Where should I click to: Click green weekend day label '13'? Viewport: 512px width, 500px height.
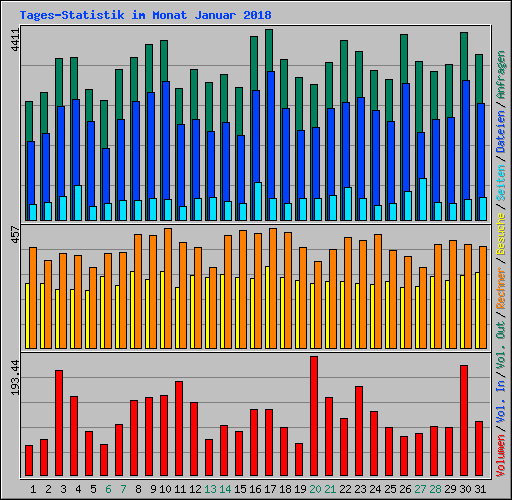(x=210, y=489)
